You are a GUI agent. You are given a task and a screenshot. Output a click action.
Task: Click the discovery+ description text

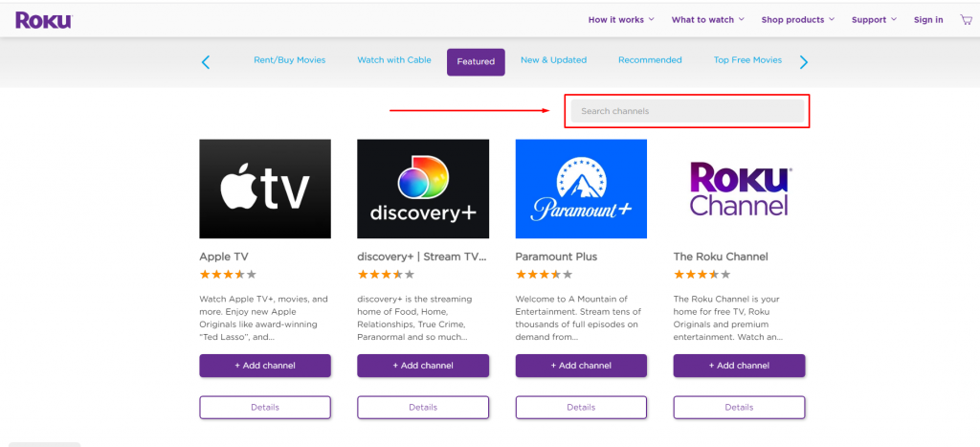[x=415, y=318]
